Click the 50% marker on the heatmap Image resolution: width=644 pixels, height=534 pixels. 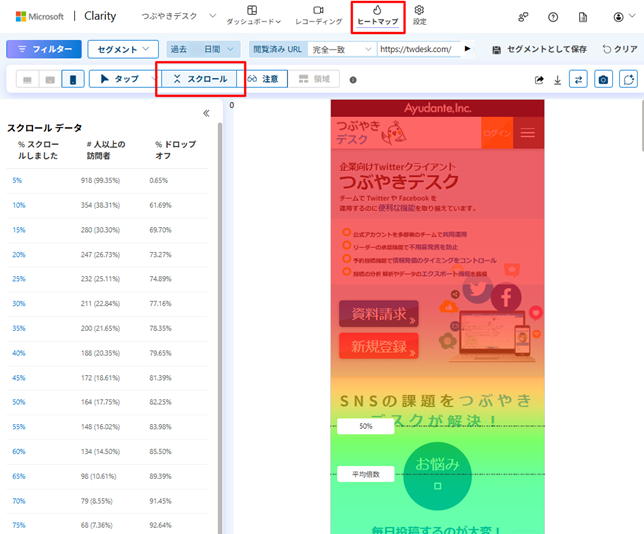coord(366,426)
